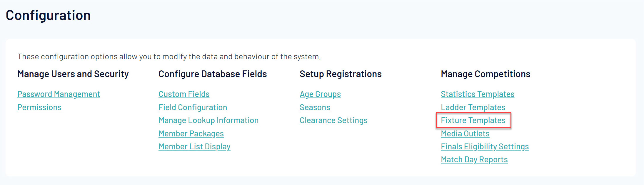
Task: Open the Custom Fields link
Action: pos(184,94)
